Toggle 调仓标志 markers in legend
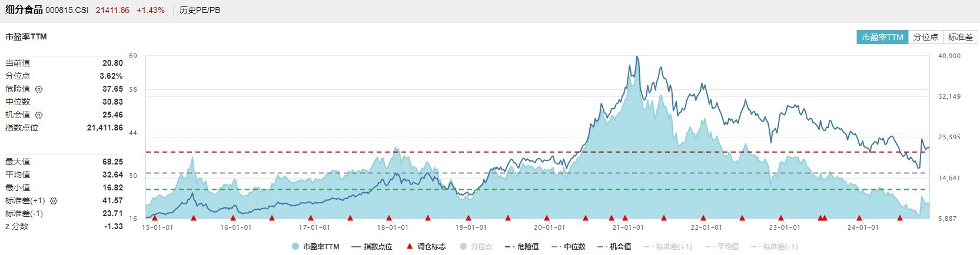Image resolution: width=980 pixels, height=255 pixels. pyautogui.click(x=426, y=247)
